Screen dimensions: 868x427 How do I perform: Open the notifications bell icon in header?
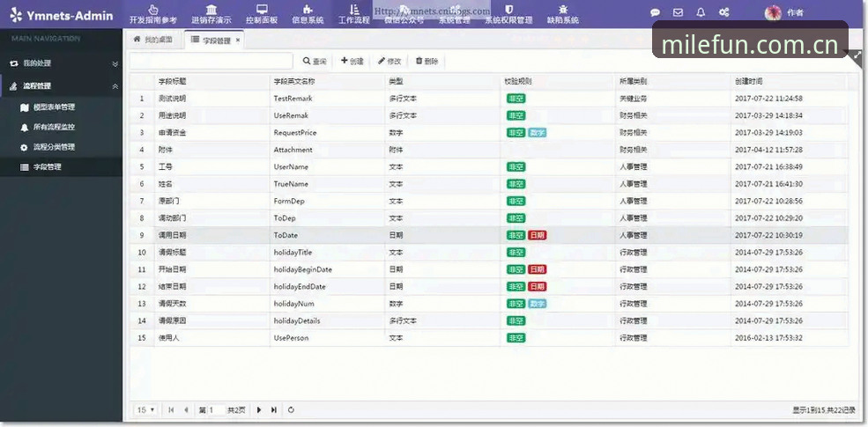click(701, 12)
